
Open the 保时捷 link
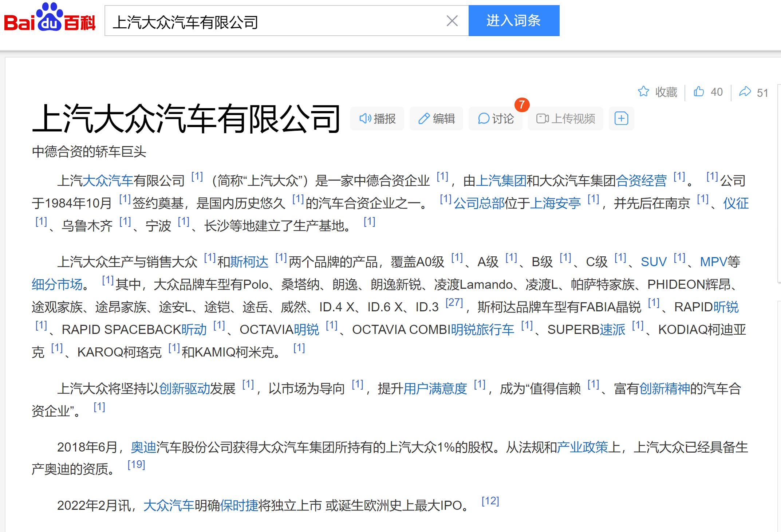239,505
